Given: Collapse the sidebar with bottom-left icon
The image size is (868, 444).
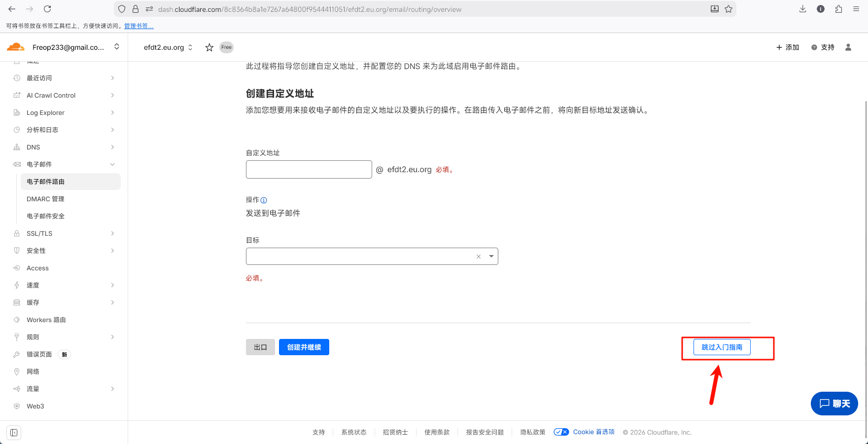Looking at the screenshot, I should tap(14, 433).
